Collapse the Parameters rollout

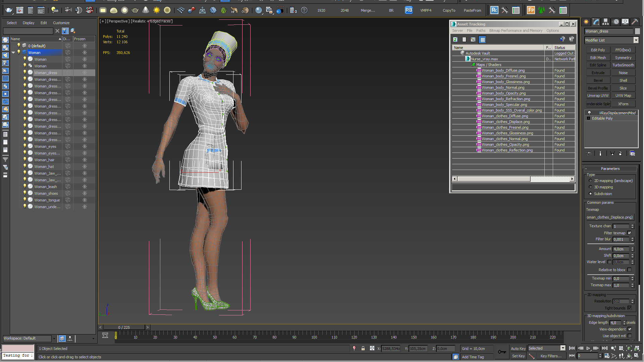tap(610, 169)
